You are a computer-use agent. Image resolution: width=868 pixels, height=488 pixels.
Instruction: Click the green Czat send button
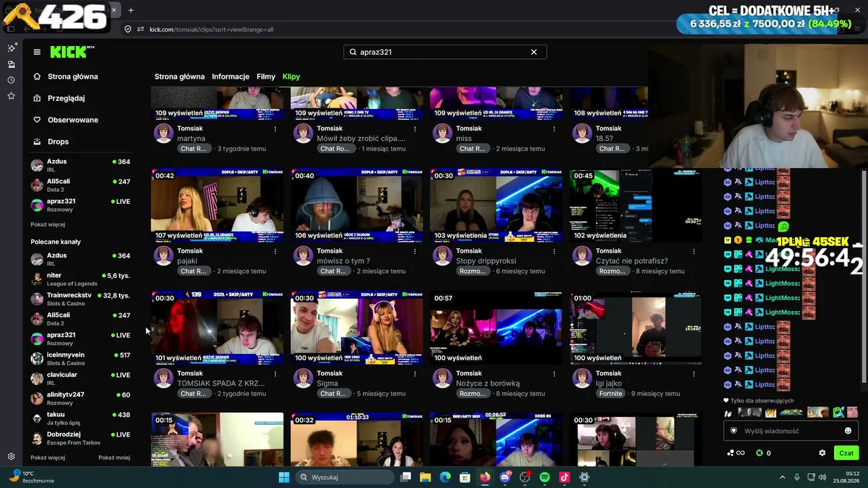point(846,453)
